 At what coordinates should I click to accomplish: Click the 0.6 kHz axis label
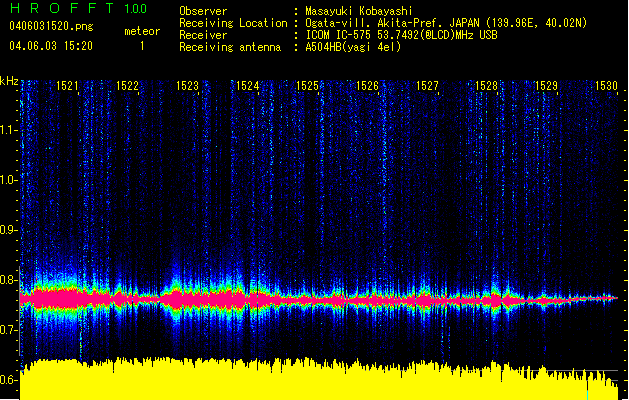(9, 380)
